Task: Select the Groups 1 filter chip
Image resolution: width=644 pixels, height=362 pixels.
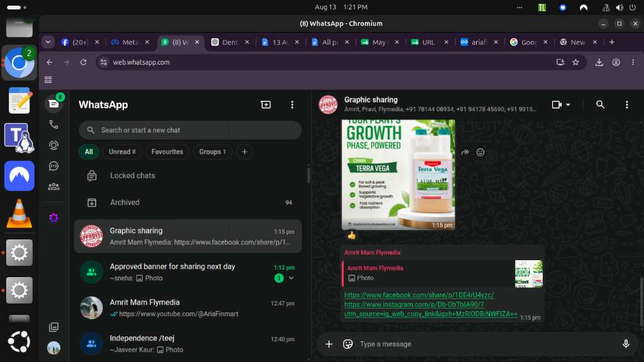Action: (x=213, y=152)
